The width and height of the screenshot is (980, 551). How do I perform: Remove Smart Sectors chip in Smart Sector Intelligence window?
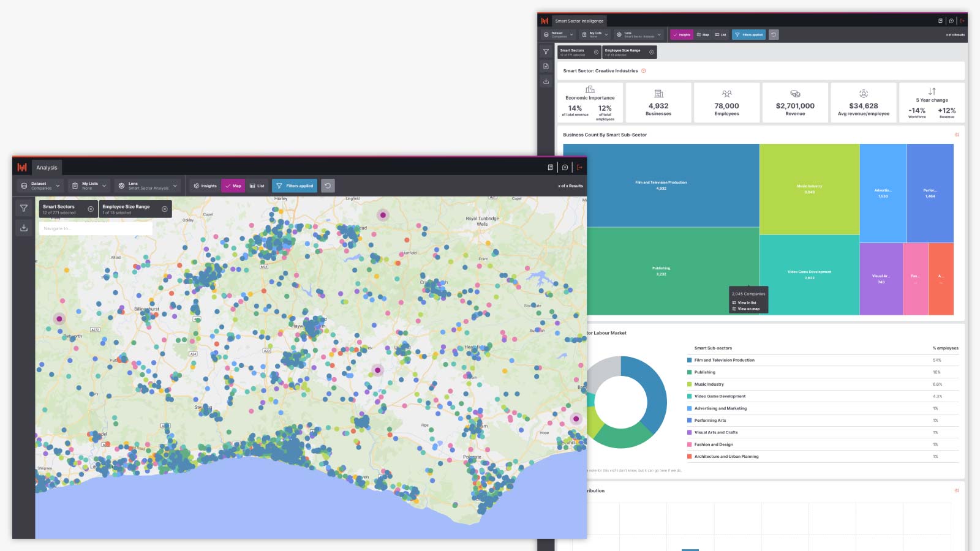tap(596, 52)
